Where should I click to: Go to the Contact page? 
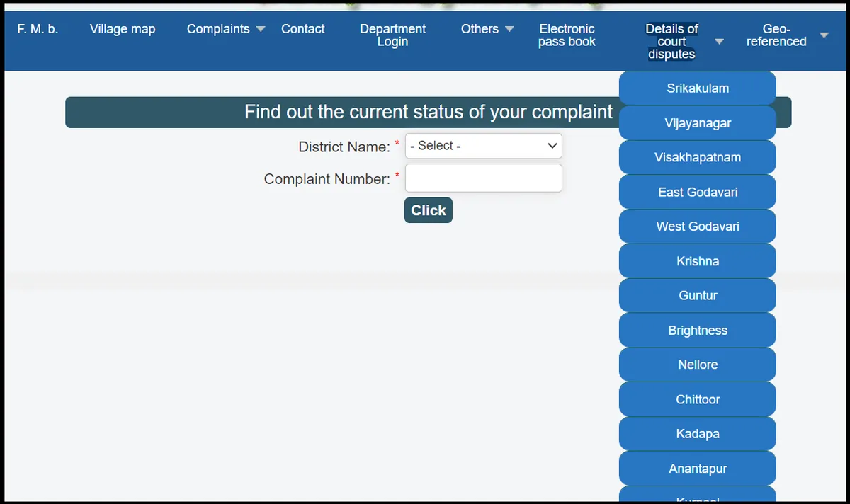(x=302, y=29)
